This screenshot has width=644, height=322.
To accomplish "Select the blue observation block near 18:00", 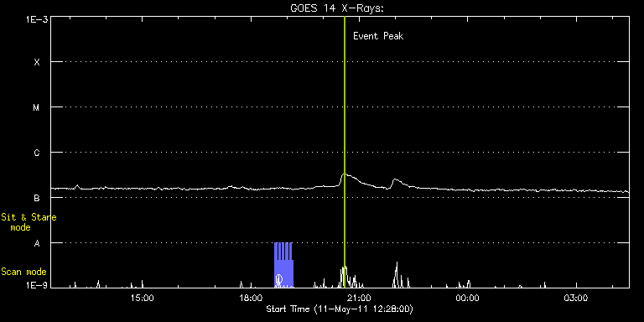I will pos(283,265).
